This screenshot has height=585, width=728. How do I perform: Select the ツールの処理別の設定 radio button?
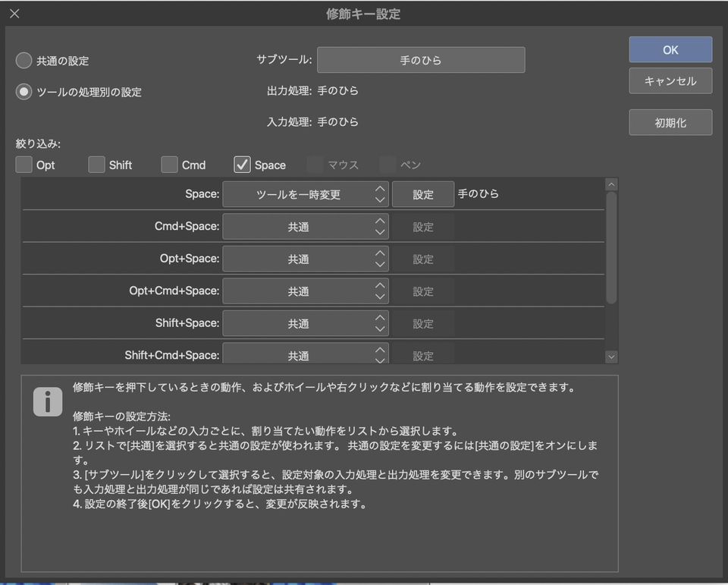[x=24, y=92]
